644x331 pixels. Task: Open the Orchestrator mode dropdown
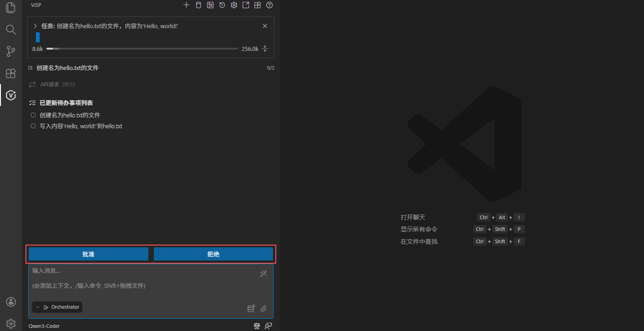[x=57, y=307]
